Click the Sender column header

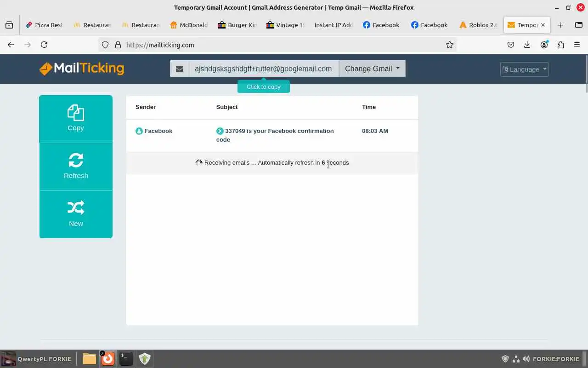(146, 107)
